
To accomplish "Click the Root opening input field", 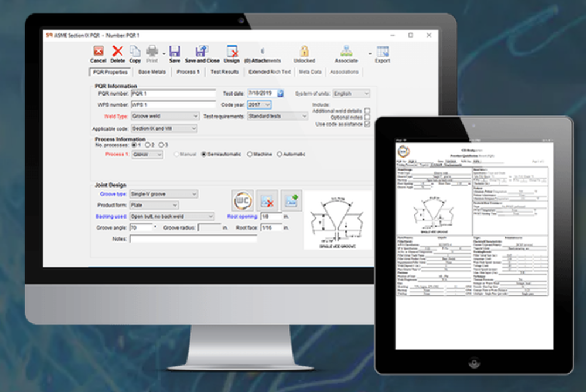I will [x=271, y=216].
